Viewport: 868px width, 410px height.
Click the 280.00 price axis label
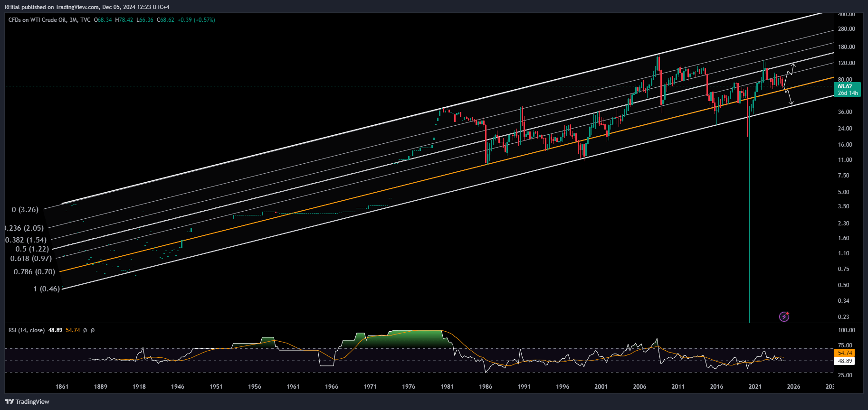pos(846,29)
